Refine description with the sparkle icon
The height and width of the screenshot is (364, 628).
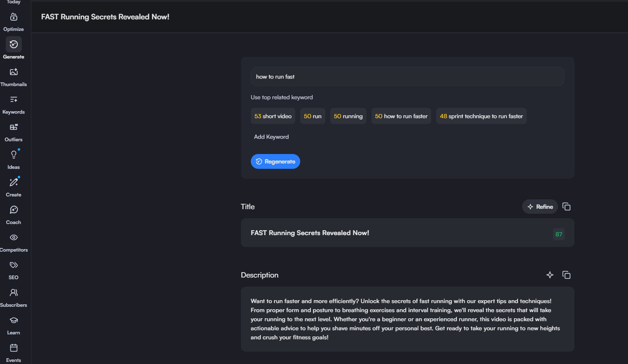[550, 275]
